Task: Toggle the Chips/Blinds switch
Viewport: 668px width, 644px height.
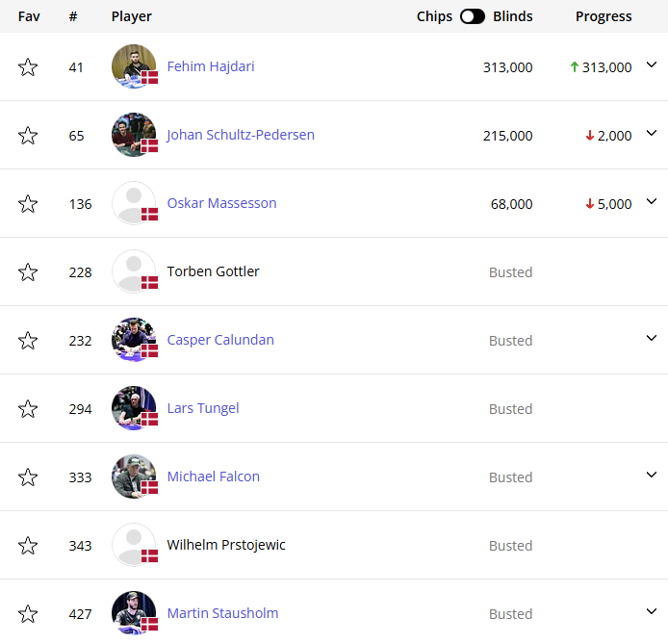Action: 473,16
